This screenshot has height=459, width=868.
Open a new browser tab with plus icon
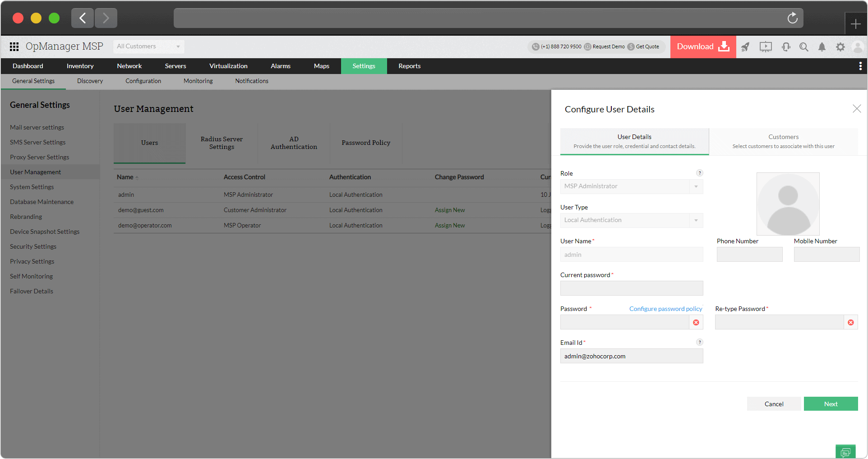[855, 24]
